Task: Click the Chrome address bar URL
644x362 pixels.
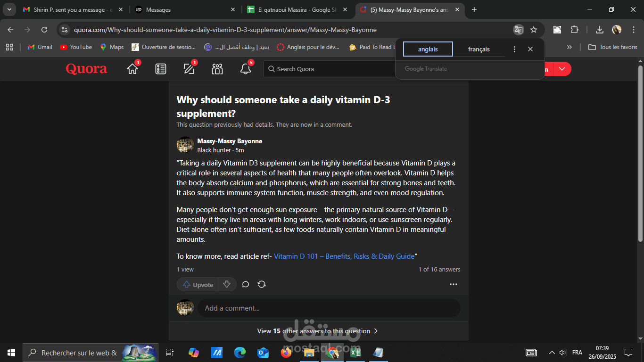Action: point(225,30)
